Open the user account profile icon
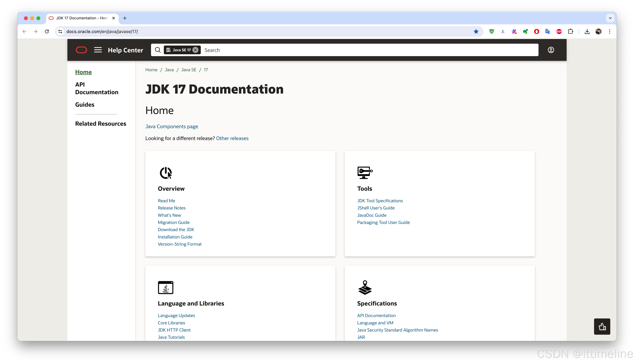The width and height of the screenshot is (634, 364). pos(551,50)
